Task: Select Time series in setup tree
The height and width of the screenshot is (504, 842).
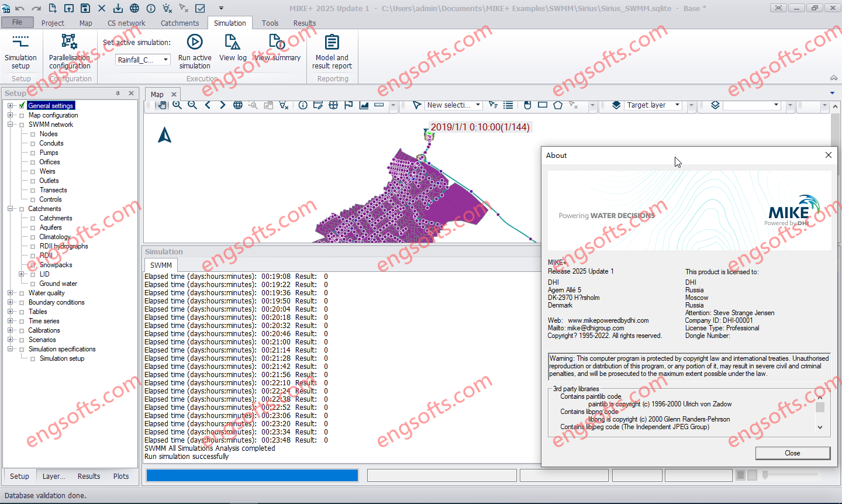Action: (x=44, y=321)
